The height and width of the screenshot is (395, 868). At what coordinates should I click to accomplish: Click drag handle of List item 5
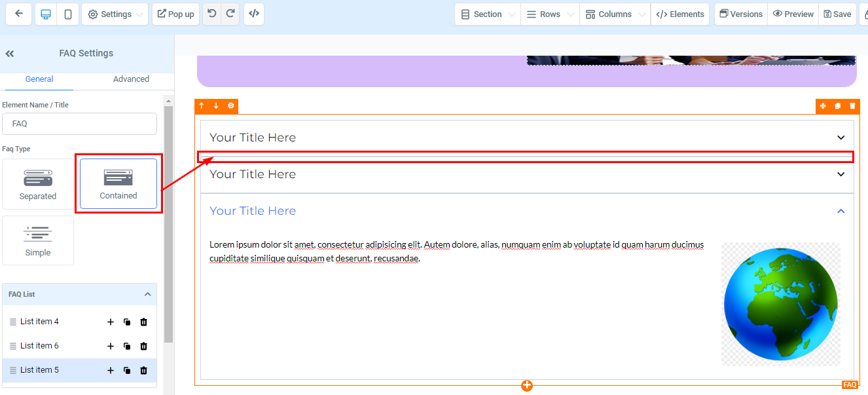tap(12, 371)
